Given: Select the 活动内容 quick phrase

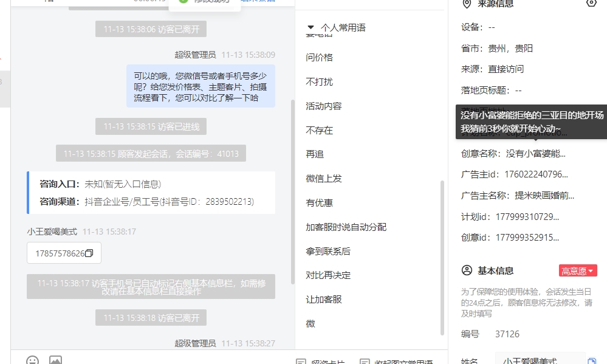Looking at the screenshot, I should [x=324, y=106].
